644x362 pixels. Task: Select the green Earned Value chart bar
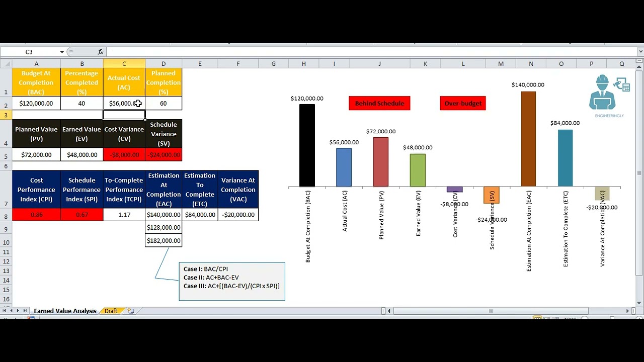click(x=418, y=170)
